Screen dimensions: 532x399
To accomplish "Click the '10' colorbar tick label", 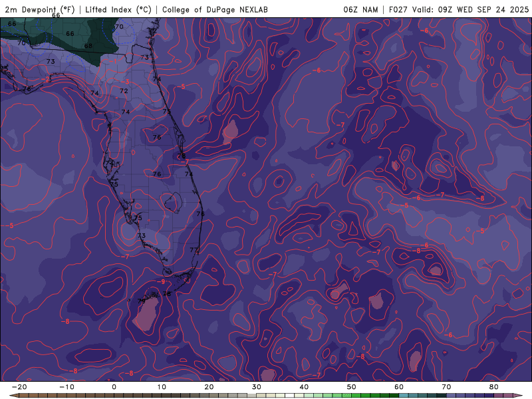I will coord(162,387).
